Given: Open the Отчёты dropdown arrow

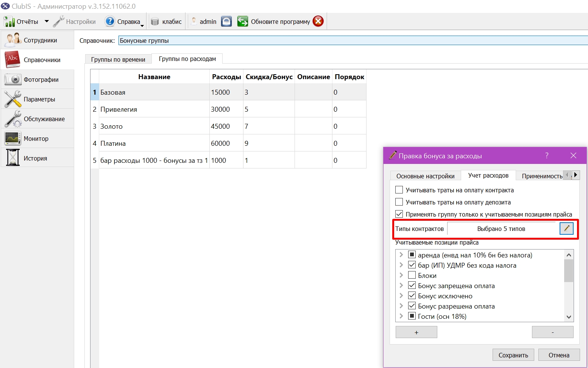Looking at the screenshot, I should point(47,22).
